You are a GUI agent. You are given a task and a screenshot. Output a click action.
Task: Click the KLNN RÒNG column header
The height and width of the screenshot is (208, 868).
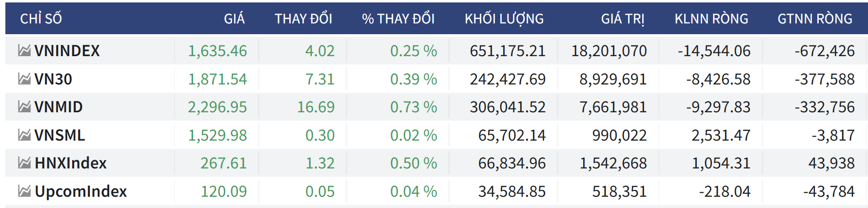711,19
